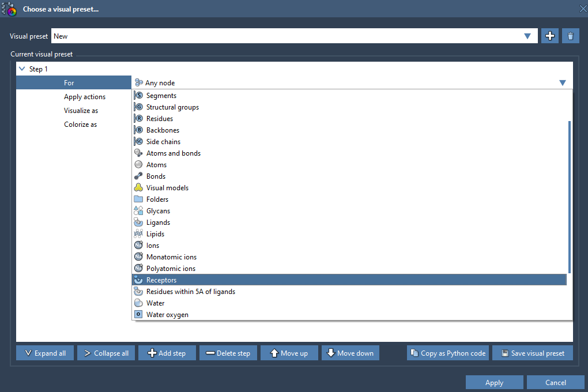Select the Side chains option
Viewport: 588px width, 392px height.
[163, 142]
